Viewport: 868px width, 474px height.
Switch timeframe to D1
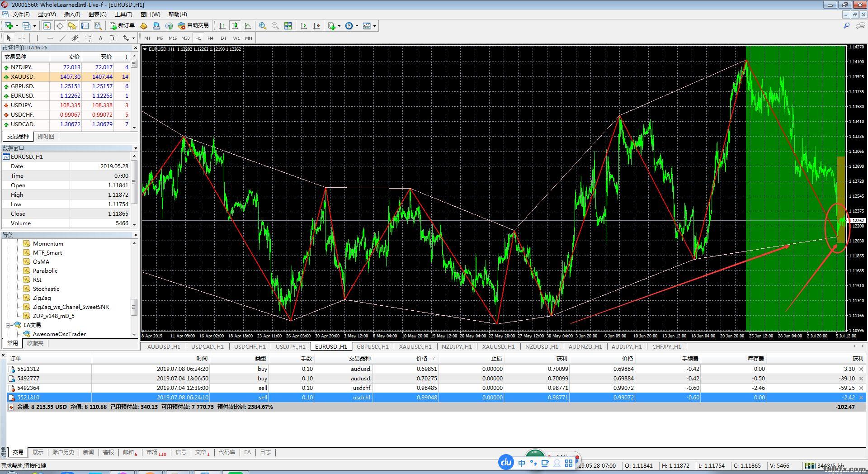[223, 38]
